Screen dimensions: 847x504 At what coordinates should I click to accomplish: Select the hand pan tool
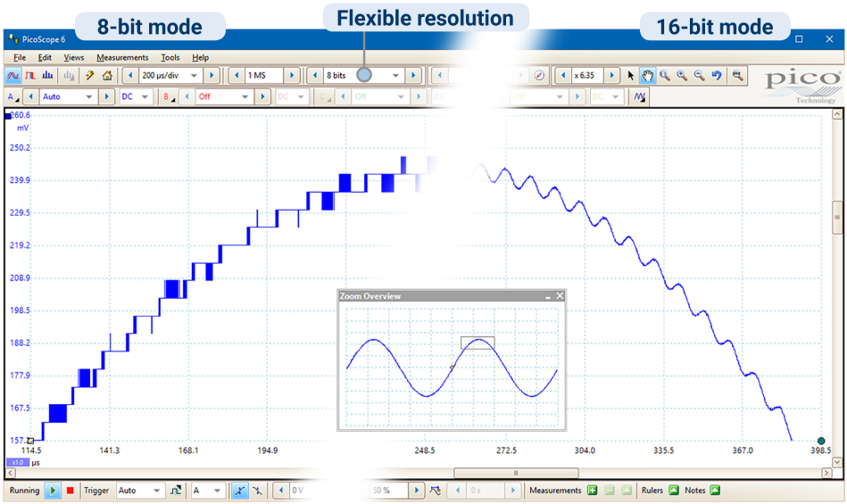click(648, 76)
